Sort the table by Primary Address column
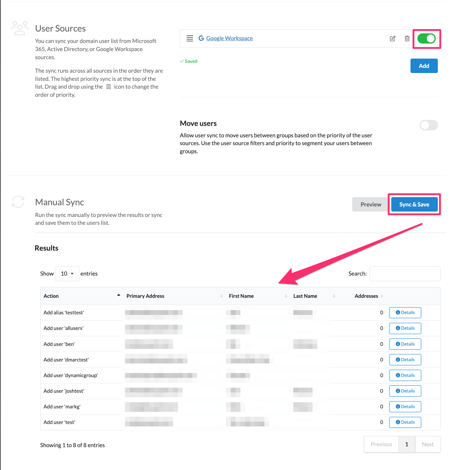This screenshot has width=476, height=470. (145, 296)
